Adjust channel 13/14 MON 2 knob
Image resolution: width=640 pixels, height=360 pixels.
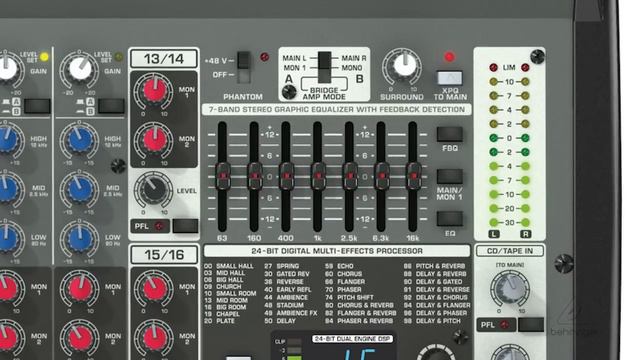point(155,140)
